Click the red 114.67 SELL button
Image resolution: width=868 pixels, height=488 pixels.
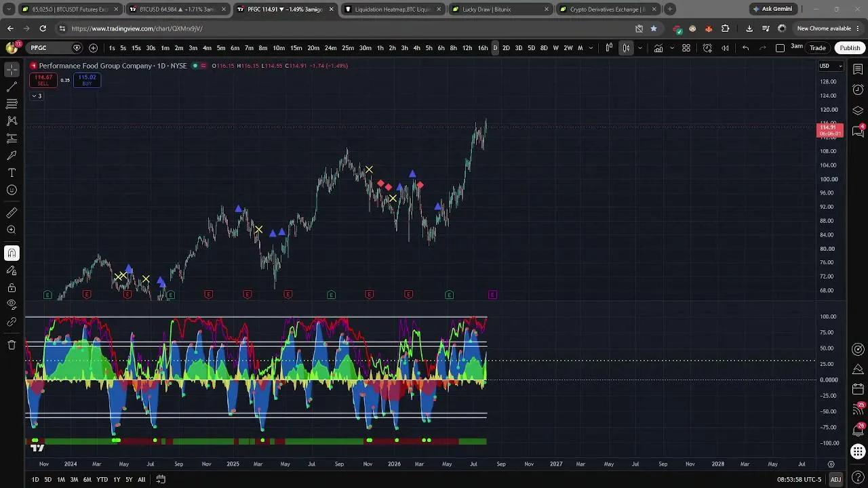pyautogui.click(x=43, y=80)
